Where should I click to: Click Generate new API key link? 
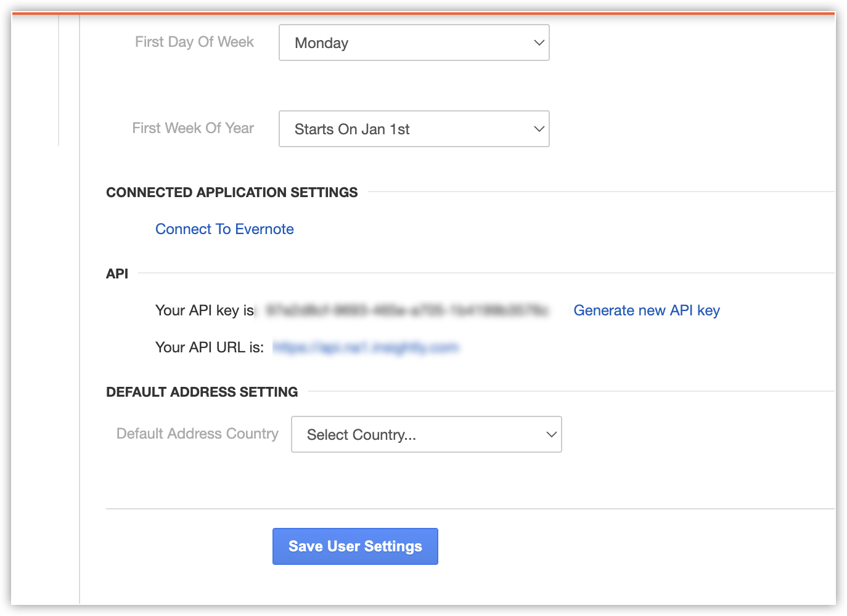coord(647,310)
